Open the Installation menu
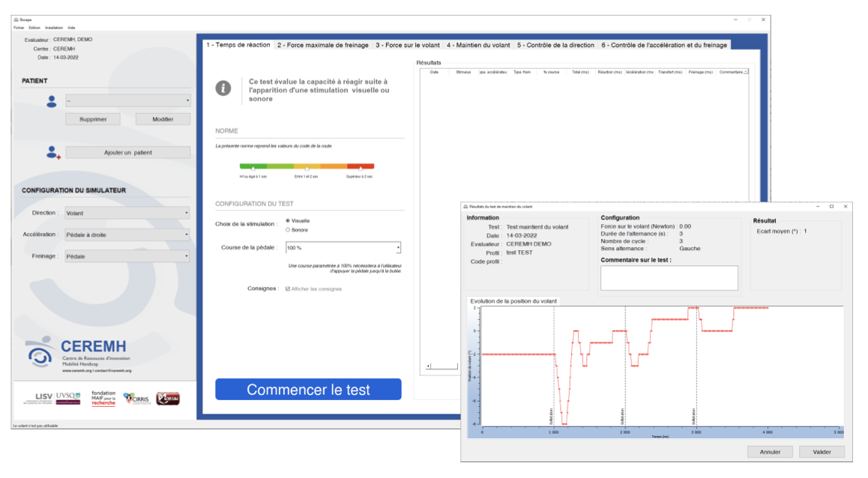The image size is (868, 478). [54, 27]
